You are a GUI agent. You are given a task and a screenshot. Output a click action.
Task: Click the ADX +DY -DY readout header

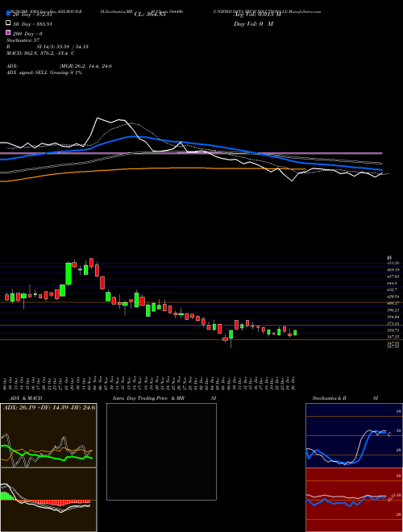click(49, 407)
